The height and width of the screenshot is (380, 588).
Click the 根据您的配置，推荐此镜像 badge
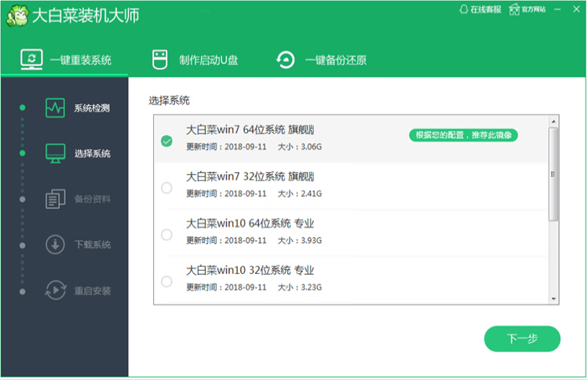(x=463, y=135)
